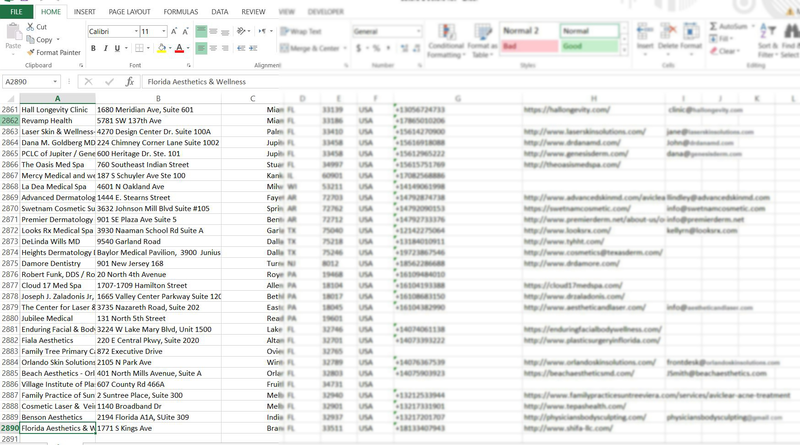Open the font size dropdown showing 11

[163, 32]
